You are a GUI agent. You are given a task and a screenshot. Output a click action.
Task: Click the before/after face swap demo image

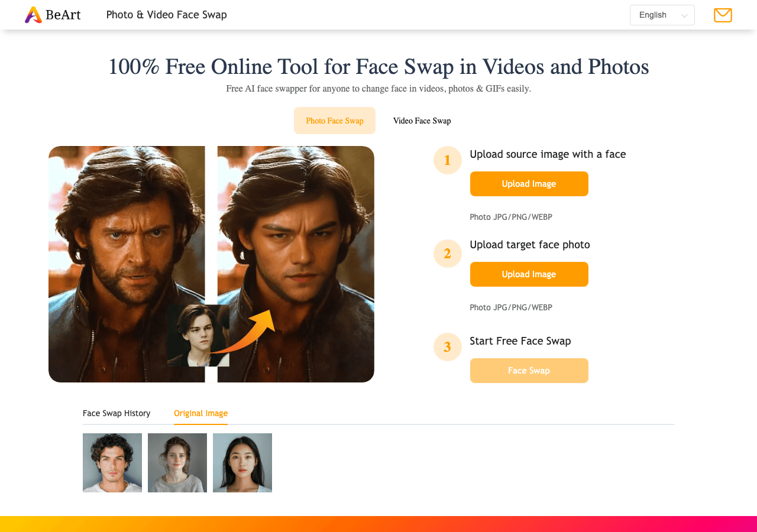click(x=211, y=264)
